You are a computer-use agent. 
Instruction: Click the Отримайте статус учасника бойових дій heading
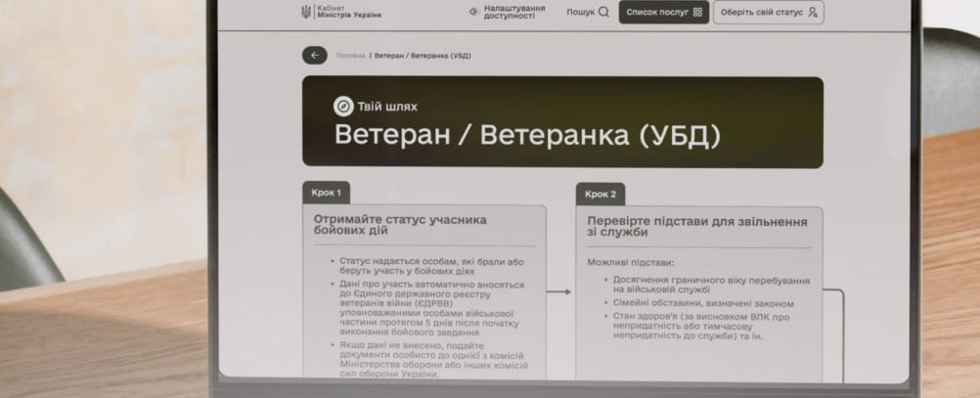pos(399,227)
